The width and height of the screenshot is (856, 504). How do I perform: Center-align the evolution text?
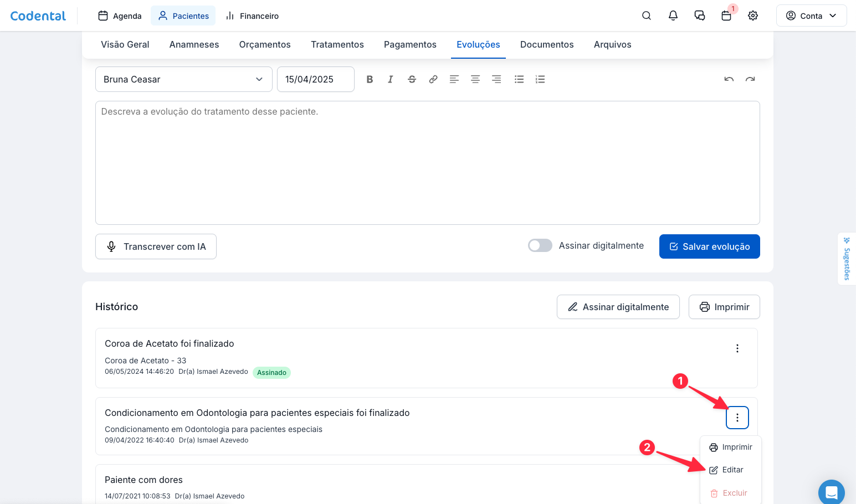click(475, 79)
